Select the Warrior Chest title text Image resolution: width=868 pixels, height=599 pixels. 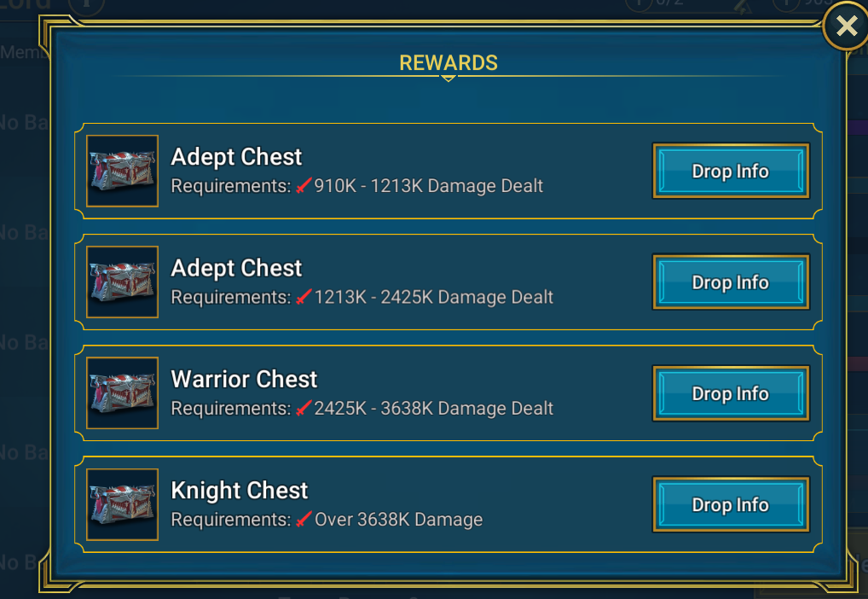pyautogui.click(x=244, y=379)
